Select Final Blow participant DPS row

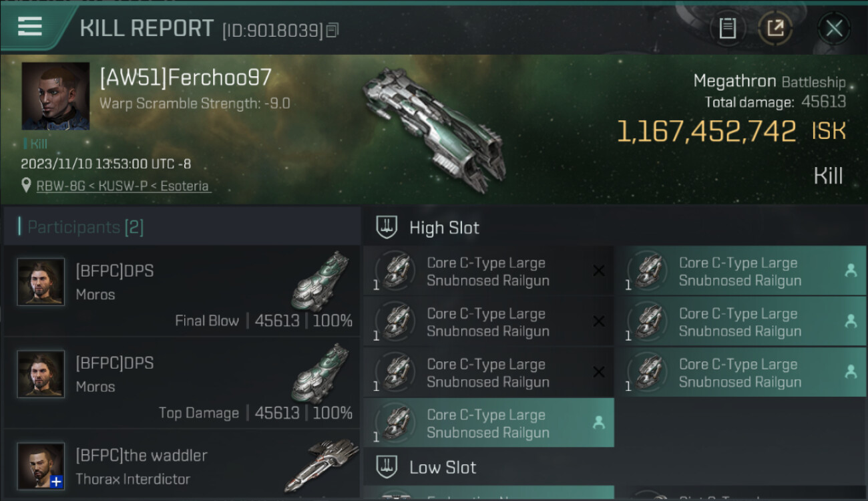[182, 291]
